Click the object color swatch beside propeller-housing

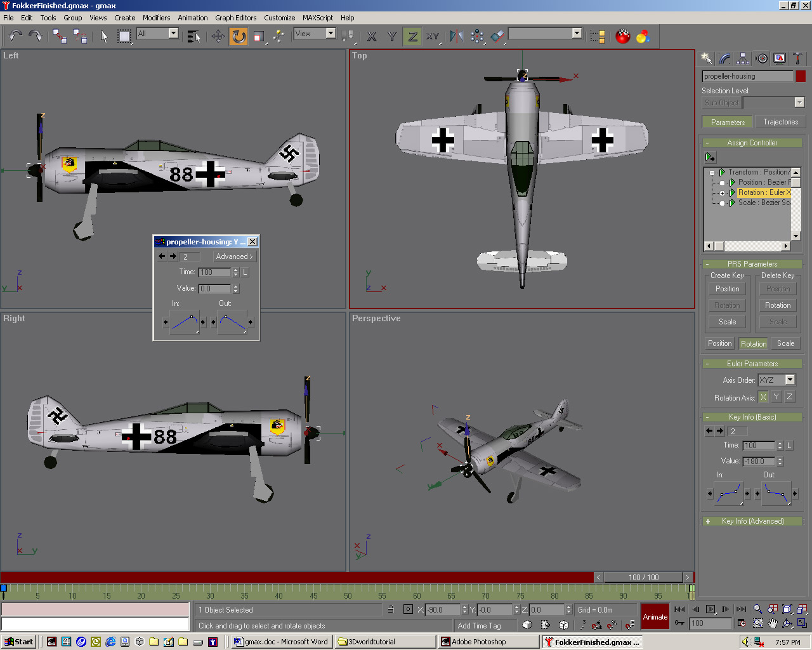click(801, 76)
